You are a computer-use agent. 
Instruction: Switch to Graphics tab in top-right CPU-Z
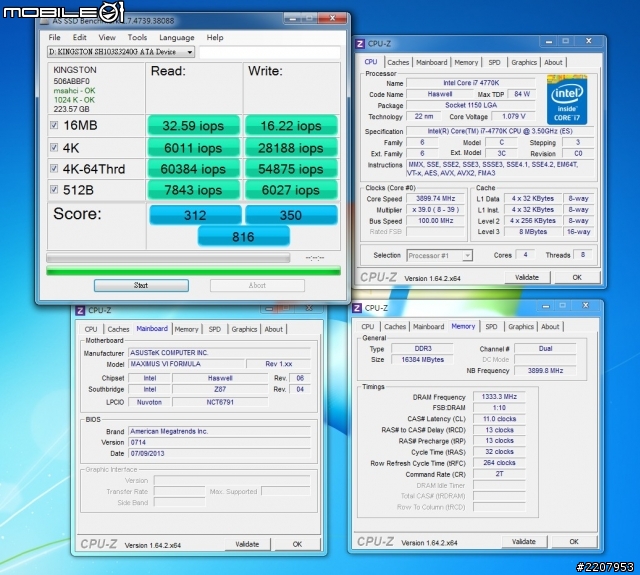(524, 62)
